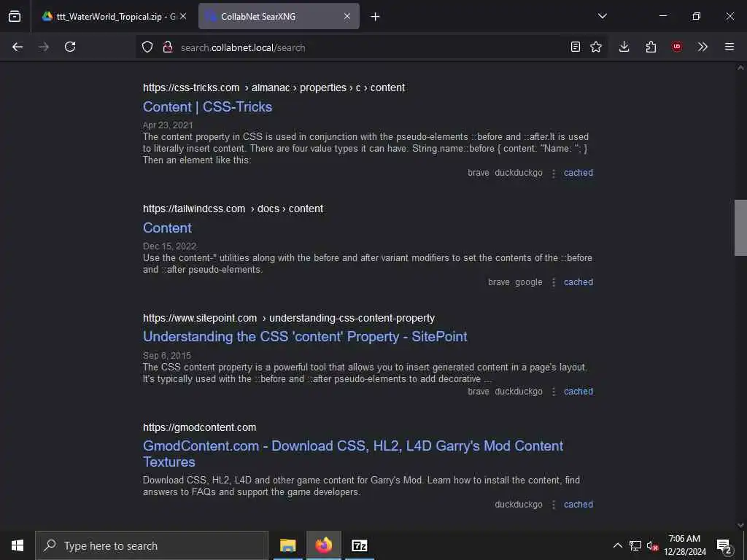
Task: Open cached link for GmodContent result
Action: (578, 505)
